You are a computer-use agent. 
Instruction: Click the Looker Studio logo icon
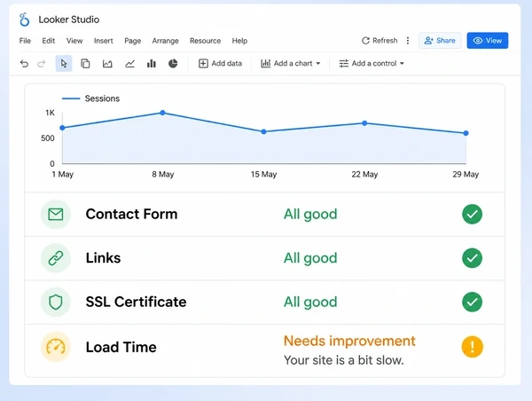pos(24,20)
